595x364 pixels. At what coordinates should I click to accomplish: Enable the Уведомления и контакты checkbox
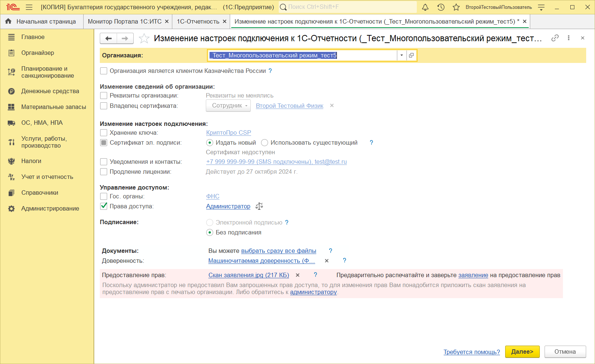pos(104,162)
